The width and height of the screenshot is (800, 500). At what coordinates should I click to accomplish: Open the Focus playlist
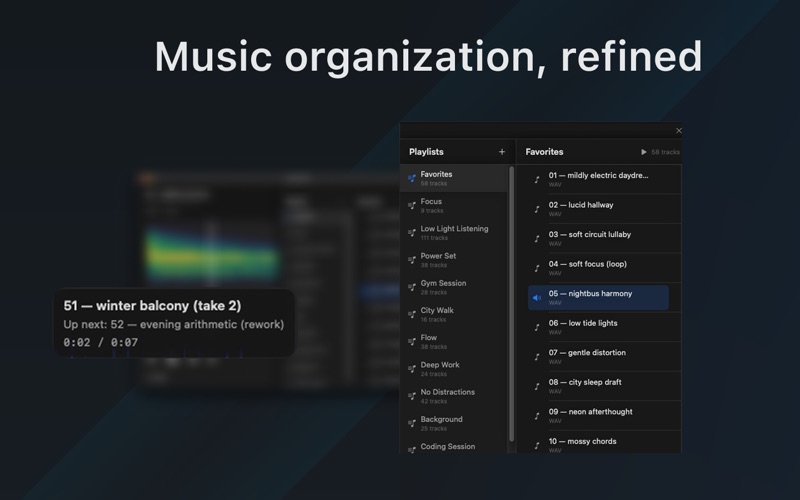[x=454, y=206]
